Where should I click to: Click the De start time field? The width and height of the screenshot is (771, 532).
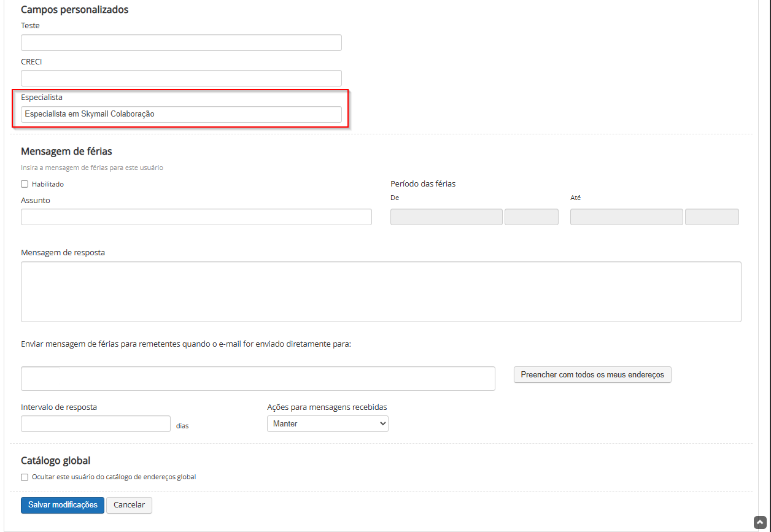(531, 217)
